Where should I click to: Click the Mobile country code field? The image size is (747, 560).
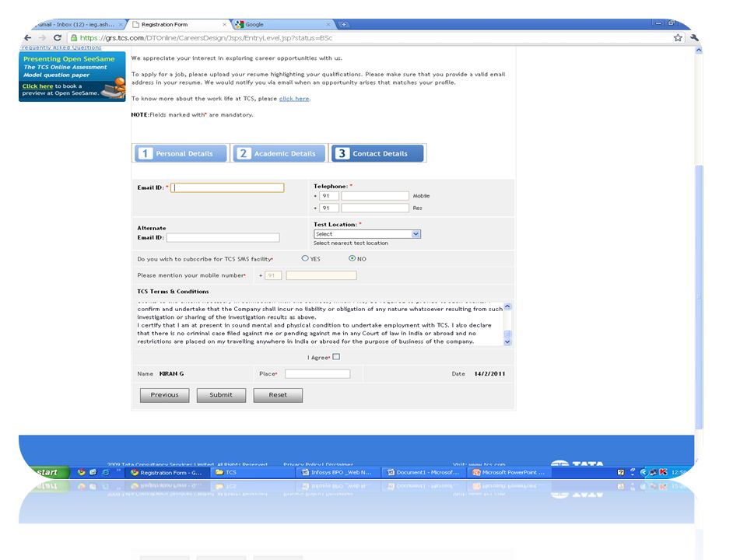point(328,196)
